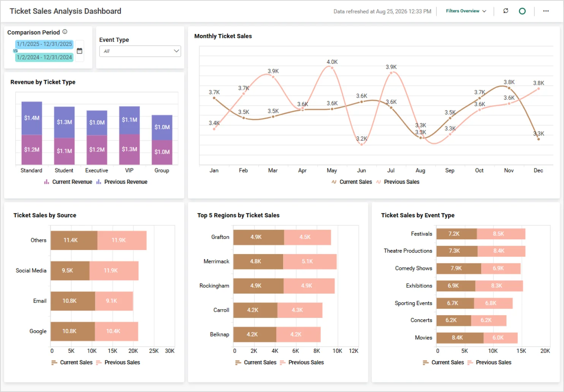This screenshot has height=392, width=564.
Task: Click the Theatre Productions 7.3K current bar
Action: pyautogui.click(x=457, y=251)
